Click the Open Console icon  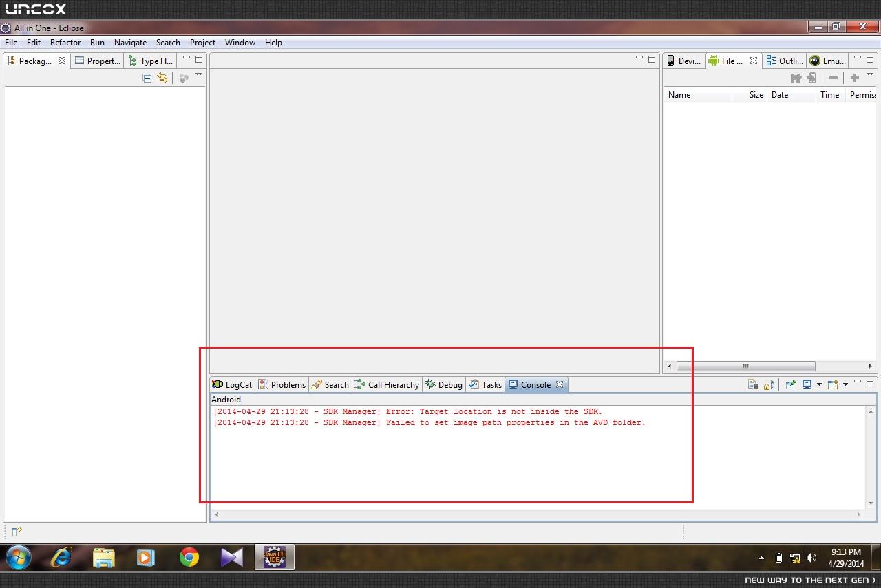833,384
